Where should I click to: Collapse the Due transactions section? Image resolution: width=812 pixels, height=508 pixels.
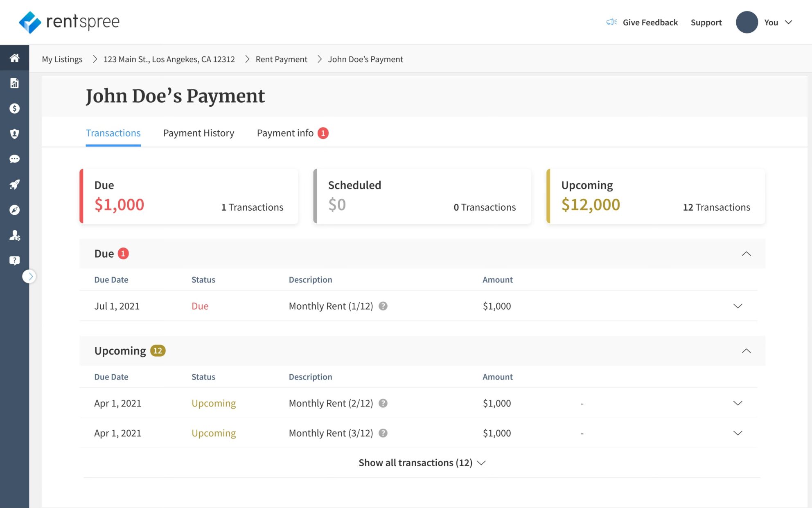click(747, 254)
